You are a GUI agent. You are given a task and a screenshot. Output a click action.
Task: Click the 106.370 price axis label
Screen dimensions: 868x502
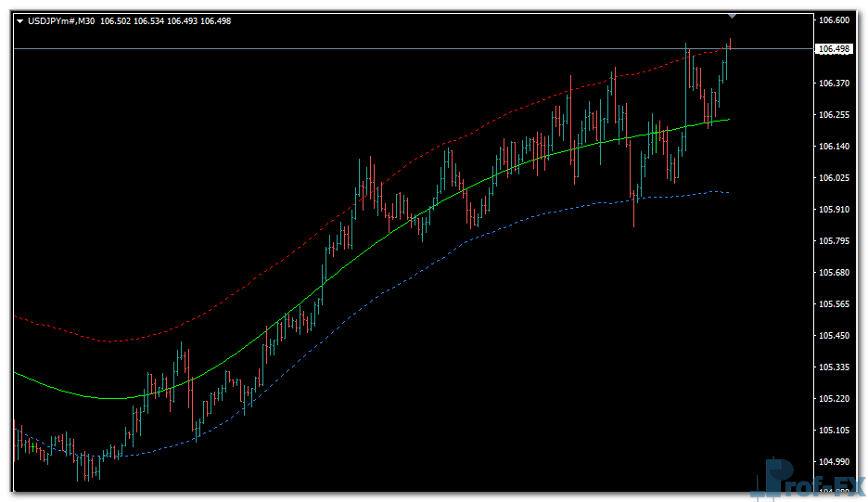[x=834, y=84]
